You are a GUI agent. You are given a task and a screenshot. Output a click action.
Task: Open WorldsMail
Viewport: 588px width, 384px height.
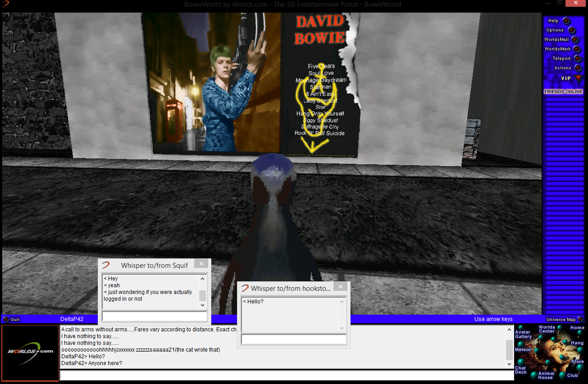click(574, 40)
